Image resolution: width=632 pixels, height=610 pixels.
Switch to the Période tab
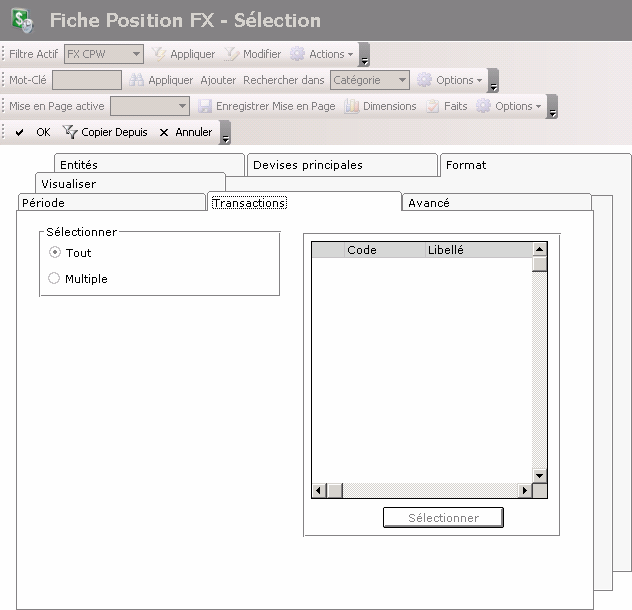(x=43, y=203)
